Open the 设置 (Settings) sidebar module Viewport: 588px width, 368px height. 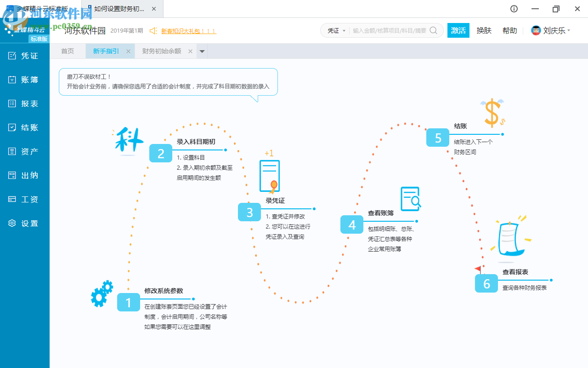tap(25, 223)
